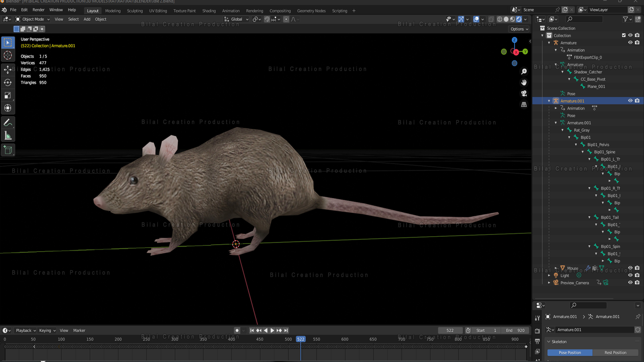644x362 pixels.
Task: Jump to timeline start frame
Action: [x=252, y=330]
